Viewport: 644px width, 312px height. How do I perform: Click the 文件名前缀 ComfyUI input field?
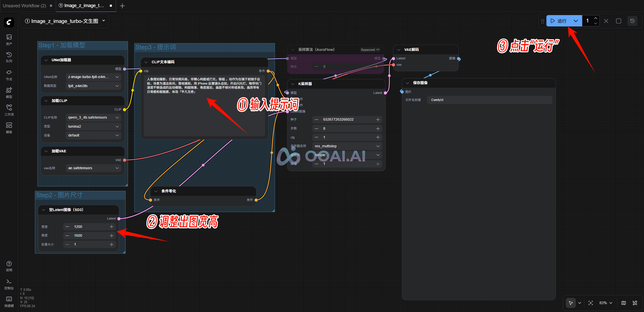(x=489, y=100)
